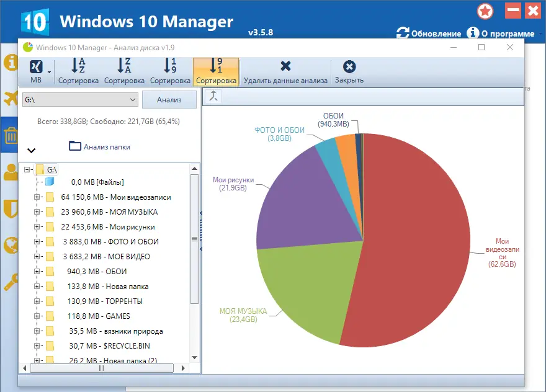
Task: Open the MB size unit selector
Action: (x=36, y=71)
